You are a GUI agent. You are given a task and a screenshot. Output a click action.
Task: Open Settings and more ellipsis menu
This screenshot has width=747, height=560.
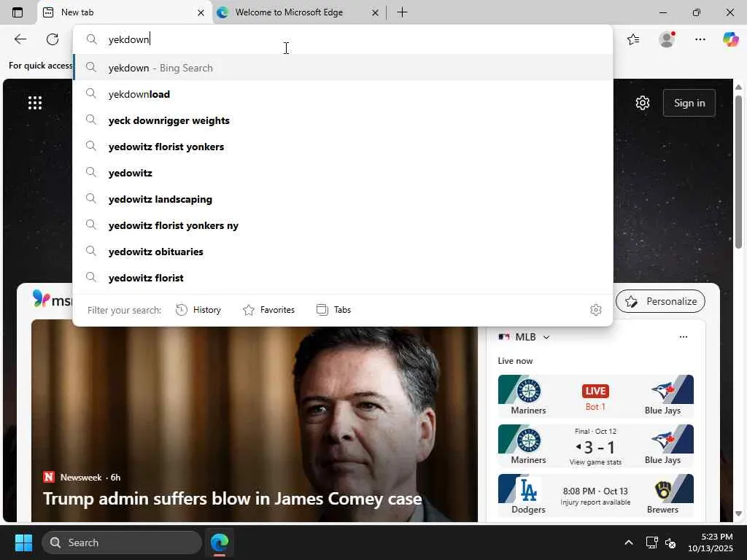(700, 39)
